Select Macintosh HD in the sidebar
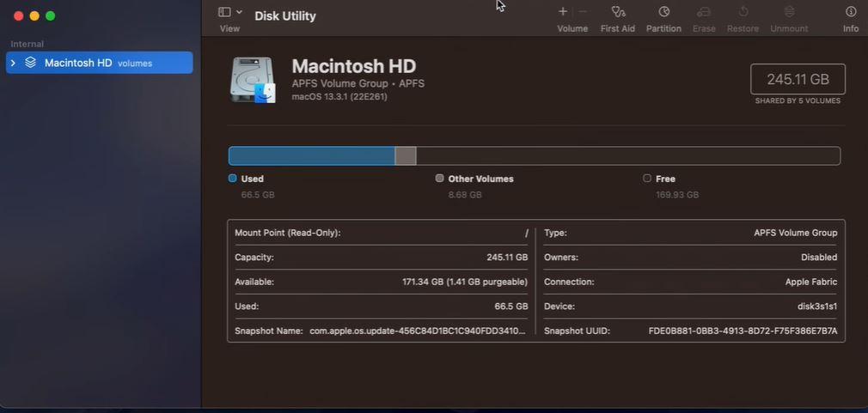The height and width of the screenshot is (413, 868). tap(100, 63)
